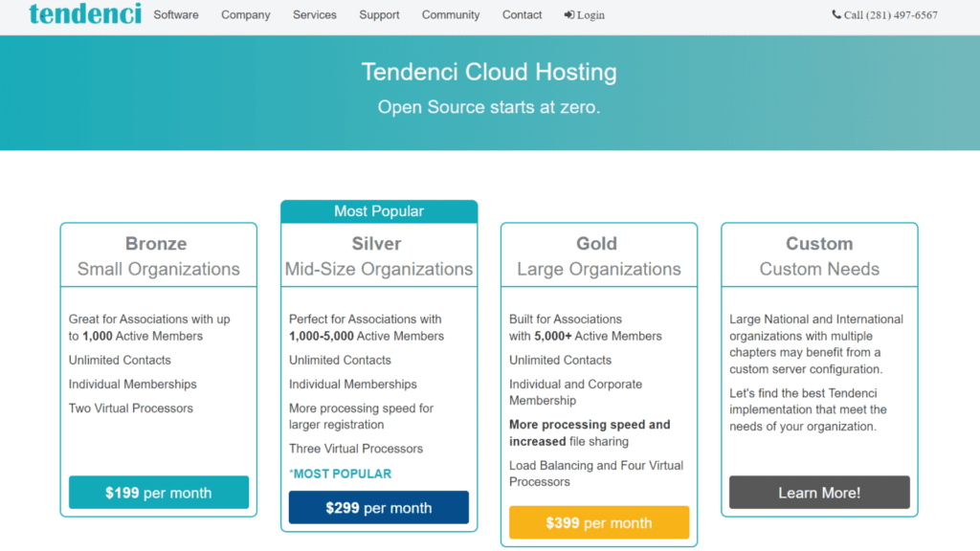Click 'Individual Memberships' in Silver card
This screenshot has width=980, height=551.
tap(352, 385)
